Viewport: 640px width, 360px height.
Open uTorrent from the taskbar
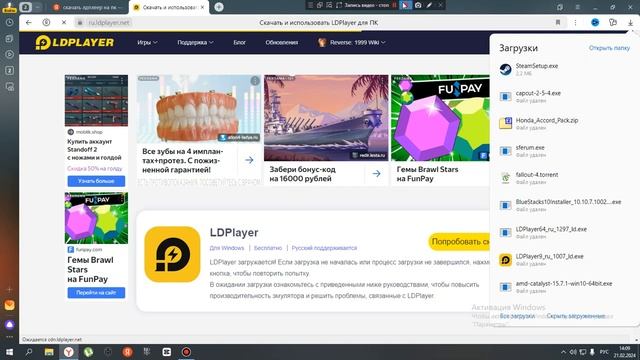pos(88,352)
